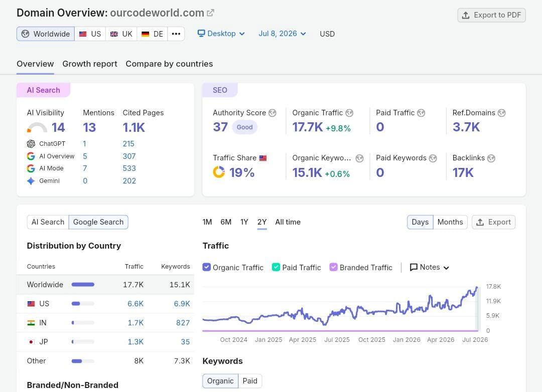The width and height of the screenshot is (542, 392).
Task: Click the ChatGPT logo icon
Action: (x=31, y=144)
